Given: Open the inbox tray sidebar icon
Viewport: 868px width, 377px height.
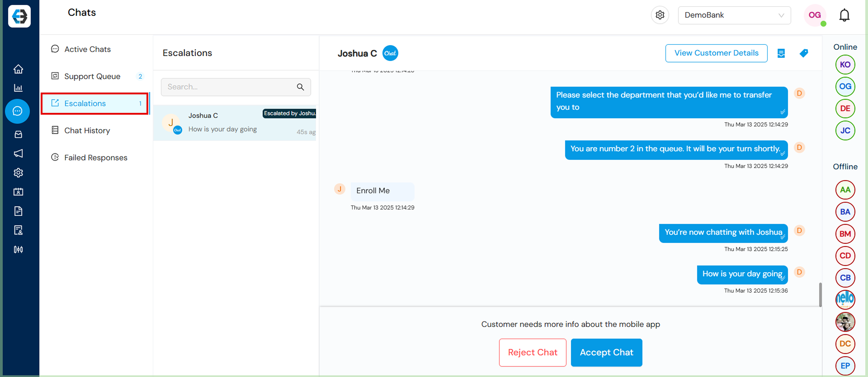Looking at the screenshot, I should click(x=18, y=134).
